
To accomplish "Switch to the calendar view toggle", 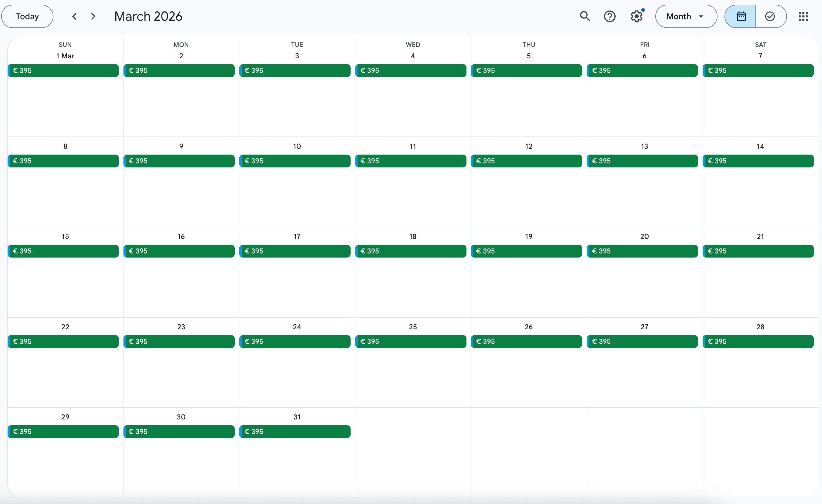I will click(x=740, y=16).
